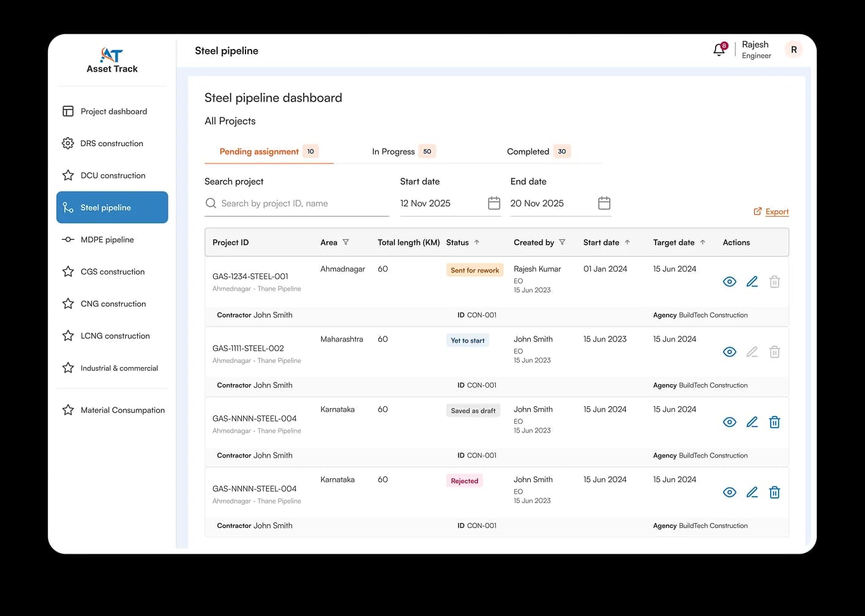Click the search project input field
Viewport: 865px width, 616px height.
click(297, 203)
